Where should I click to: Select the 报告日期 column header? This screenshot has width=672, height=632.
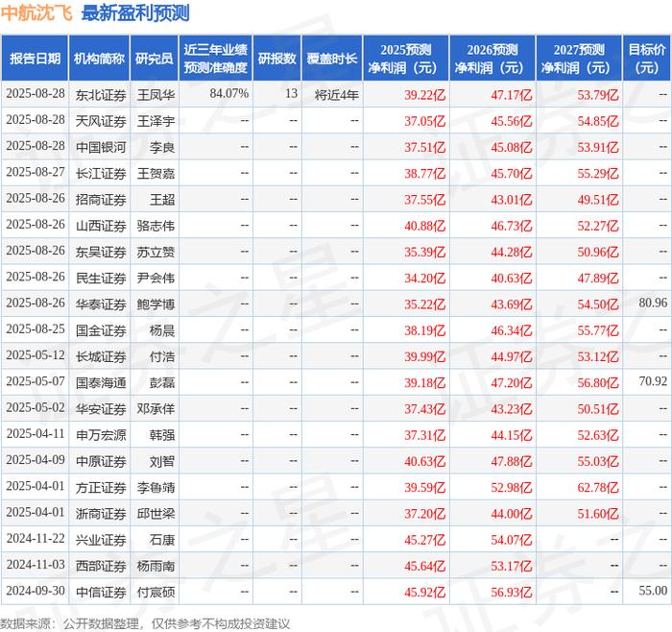pyautogui.click(x=35, y=59)
